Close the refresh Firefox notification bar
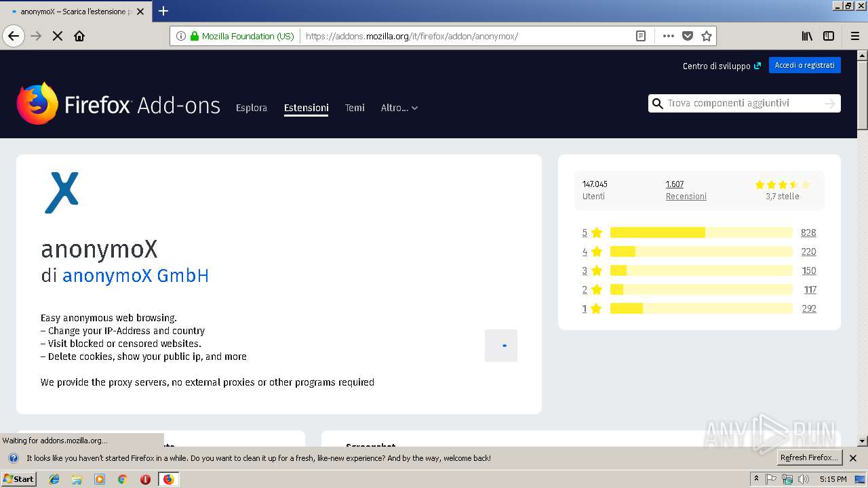The height and width of the screenshot is (488, 868). tap(853, 458)
